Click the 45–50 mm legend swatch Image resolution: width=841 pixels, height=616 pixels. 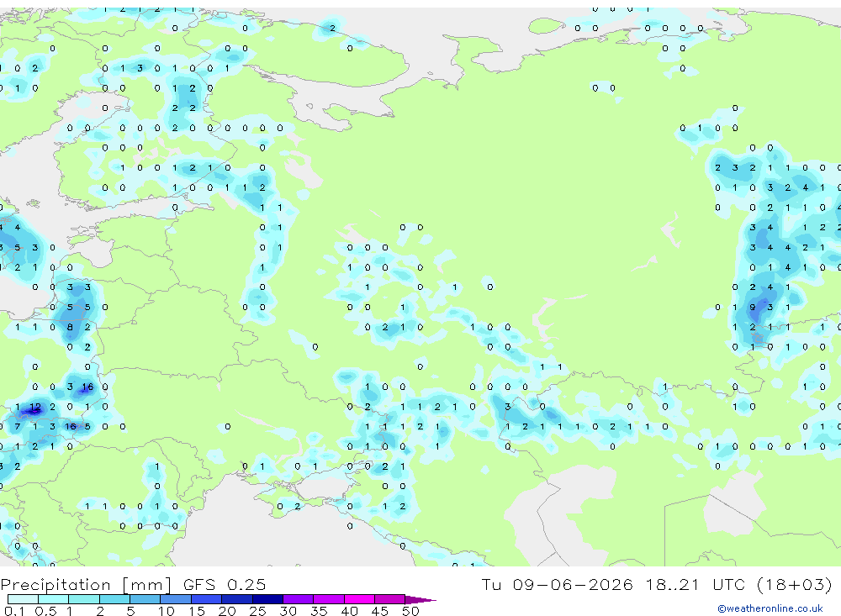pyautogui.click(x=390, y=599)
